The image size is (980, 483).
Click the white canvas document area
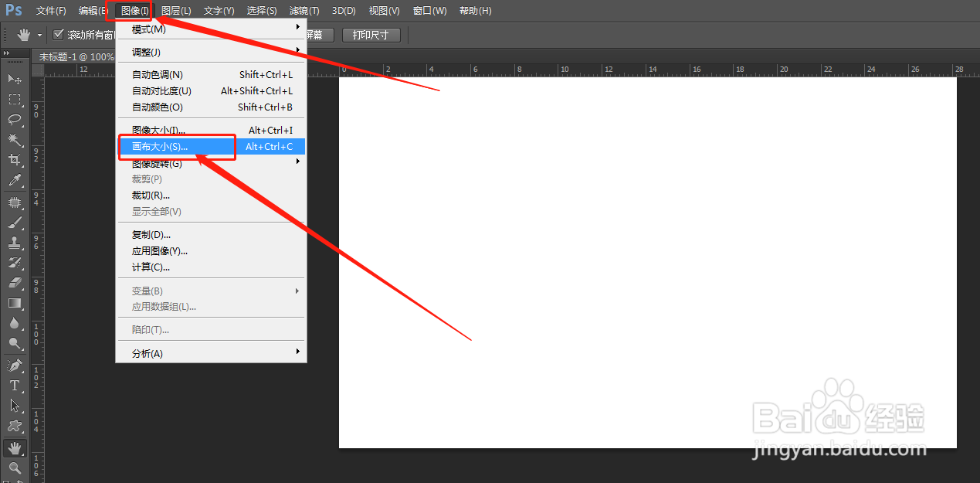(x=647, y=263)
